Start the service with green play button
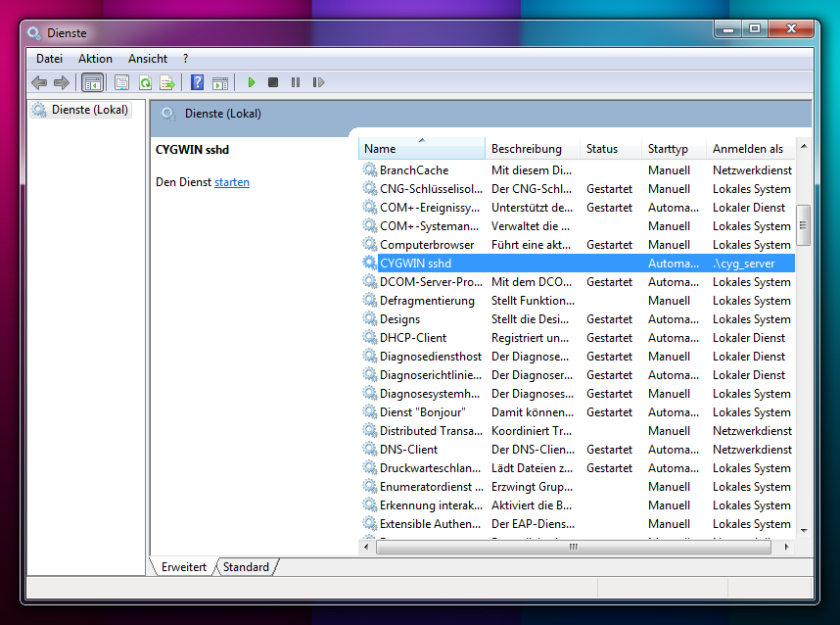Viewport: 840px width, 625px height. 252,83
